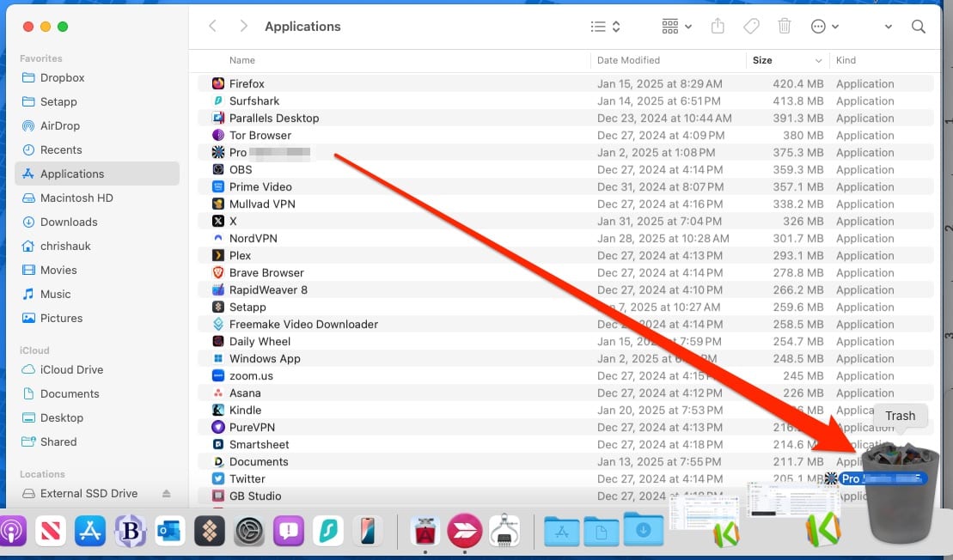953x560 pixels.
Task: Go forward with the right chevron button
Action: [243, 26]
